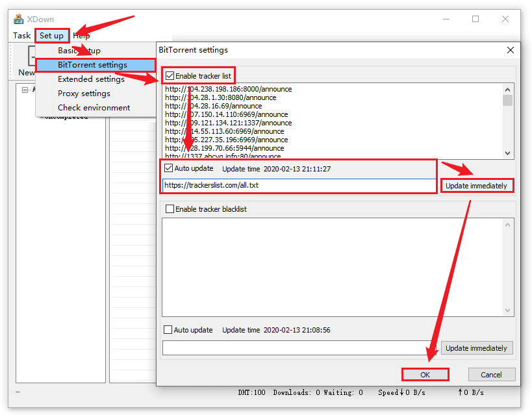
Task: Click the trackerslist.com URL input field
Action: 299,185
